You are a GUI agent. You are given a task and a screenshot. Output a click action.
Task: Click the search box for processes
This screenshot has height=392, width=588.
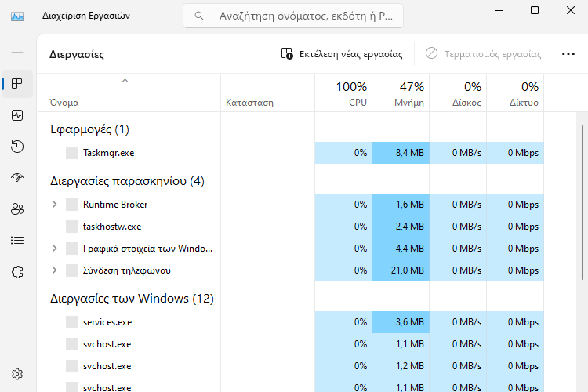click(x=293, y=16)
